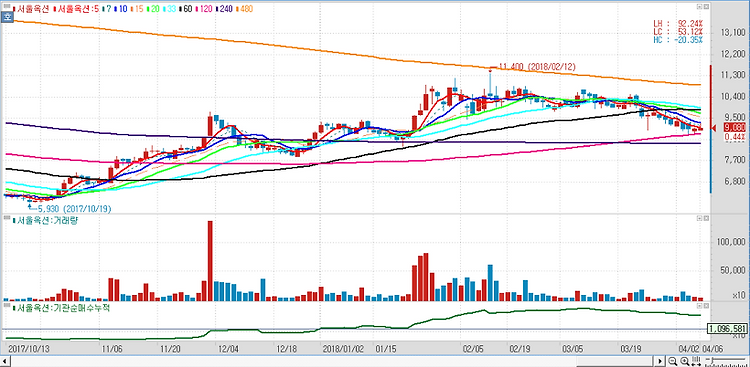Click the HC : -20.35% statistic
This screenshot has height=367, width=750.
point(678,40)
